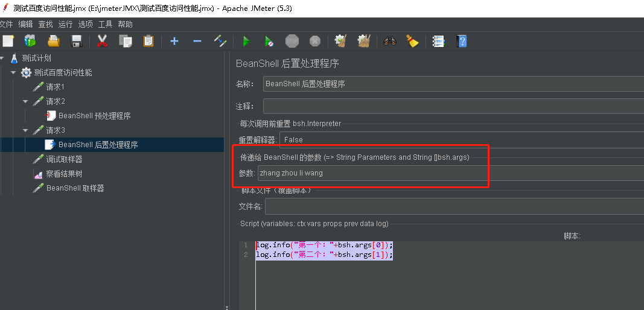The image size is (644, 310).
Task: Open Help with question mark icon
Action: point(462,41)
